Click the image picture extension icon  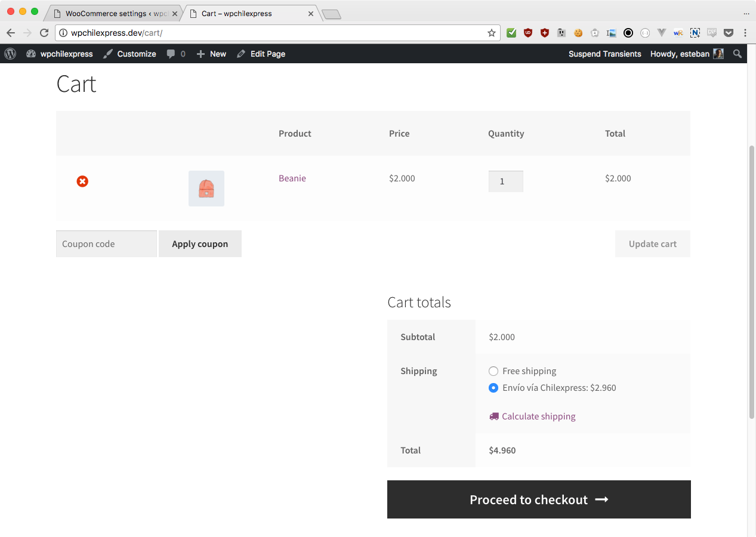612,33
